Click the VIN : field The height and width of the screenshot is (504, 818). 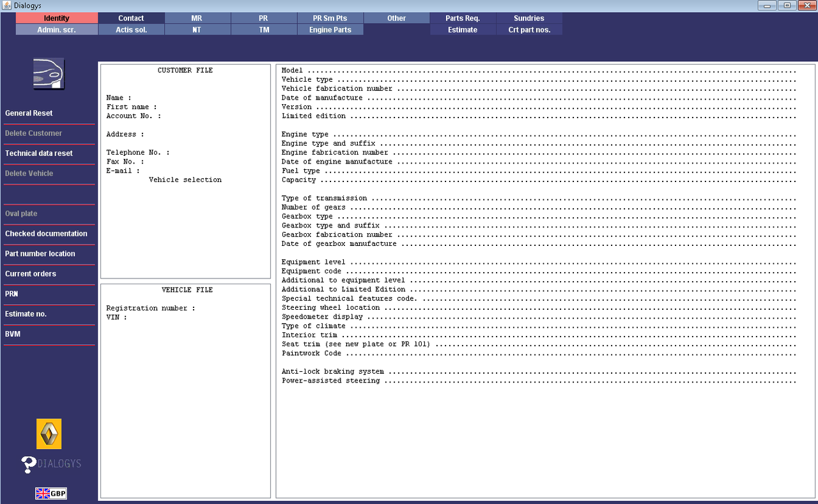117,317
